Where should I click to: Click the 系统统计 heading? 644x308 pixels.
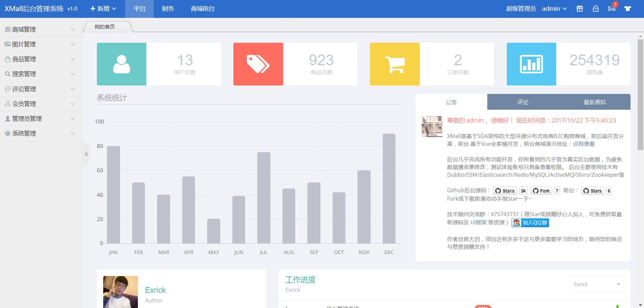(112, 98)
